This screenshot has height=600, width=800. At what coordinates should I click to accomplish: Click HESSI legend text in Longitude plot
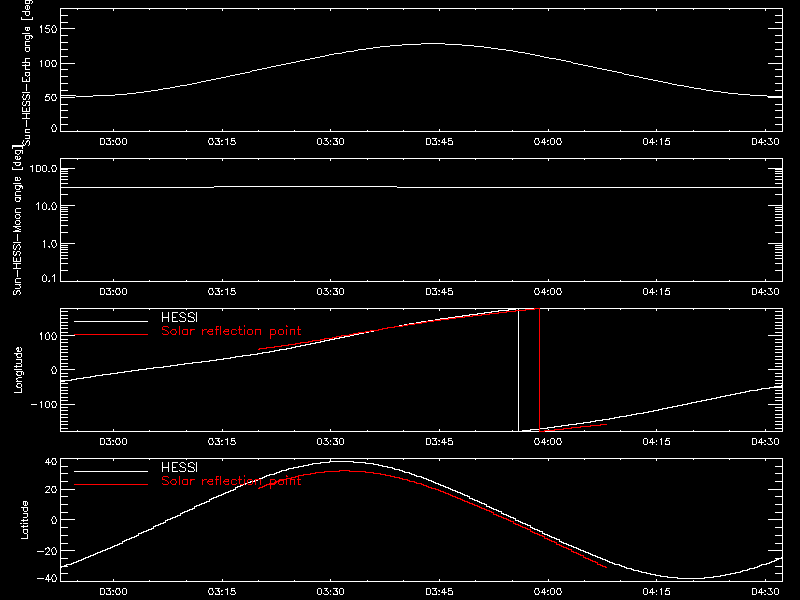(x=179, y=317)
